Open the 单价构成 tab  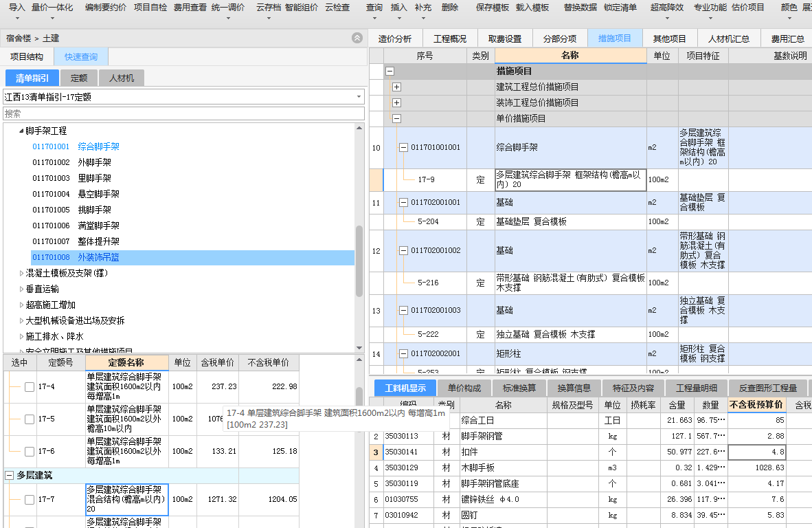point(464,388)
